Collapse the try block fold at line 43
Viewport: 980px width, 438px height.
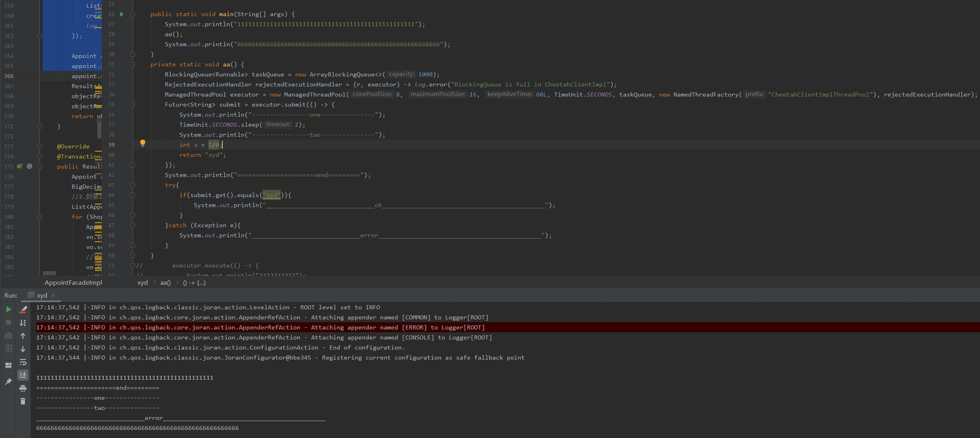coord(133,185)
